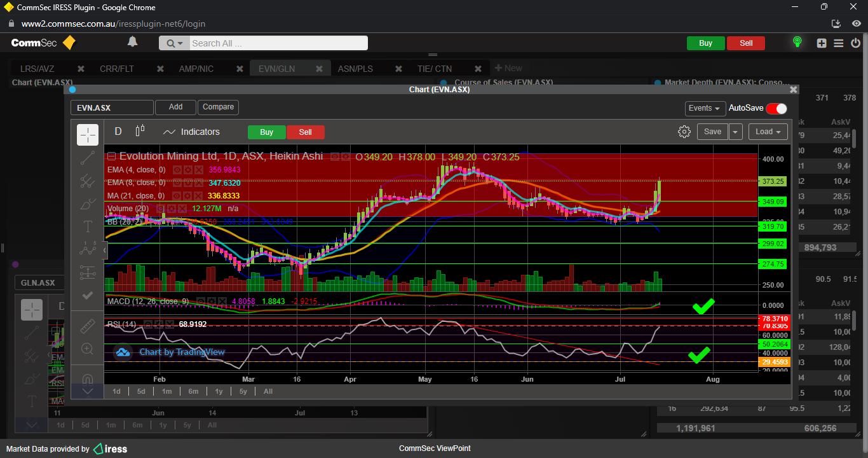Activate the ruler measure tool

point(88,326)
